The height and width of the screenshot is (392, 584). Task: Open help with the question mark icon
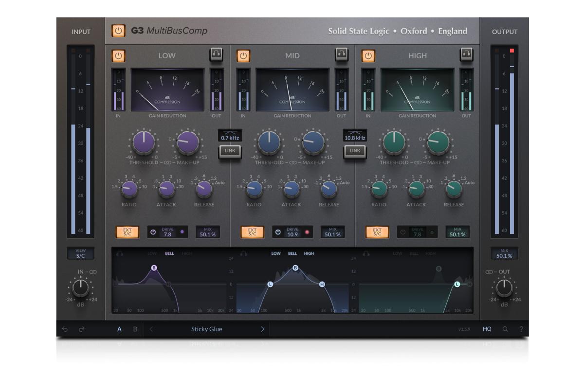coord(521,329)
